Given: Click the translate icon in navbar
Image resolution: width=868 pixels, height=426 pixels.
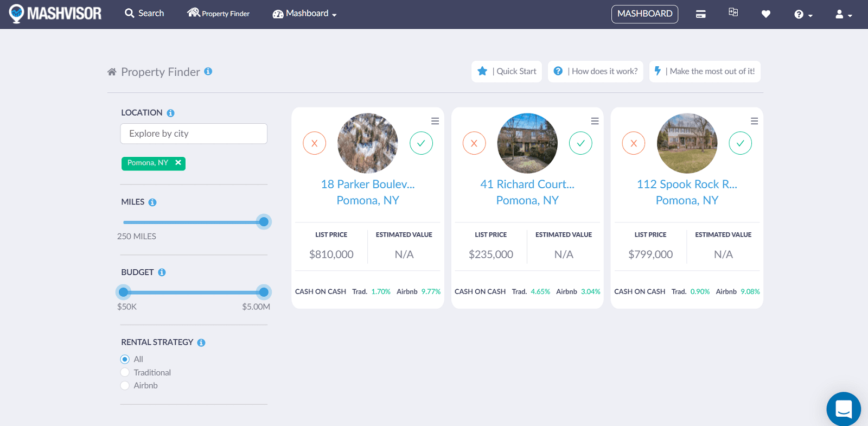Looking at the screenshot, I should pyautogui.click(x=733, y=12).
